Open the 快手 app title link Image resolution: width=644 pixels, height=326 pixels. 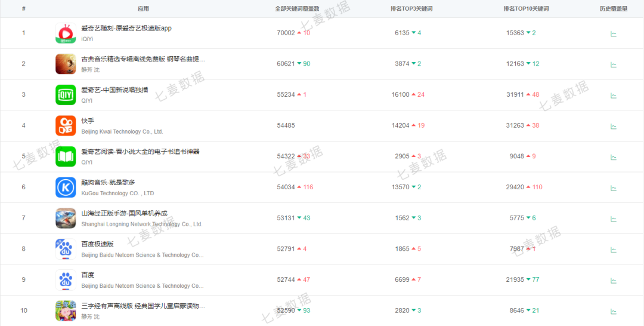[x=88, y=121]
